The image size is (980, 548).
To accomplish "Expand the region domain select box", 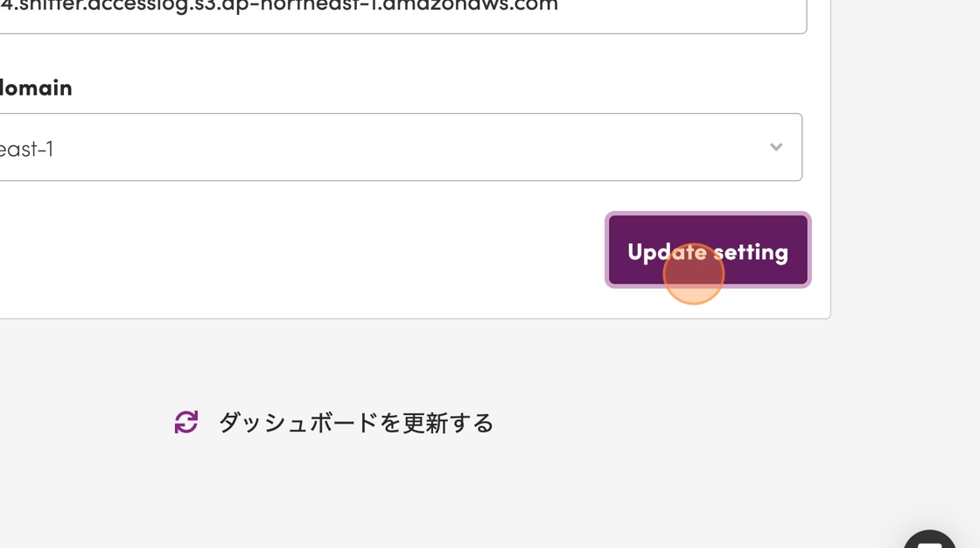I will click(x=400, y=147).
